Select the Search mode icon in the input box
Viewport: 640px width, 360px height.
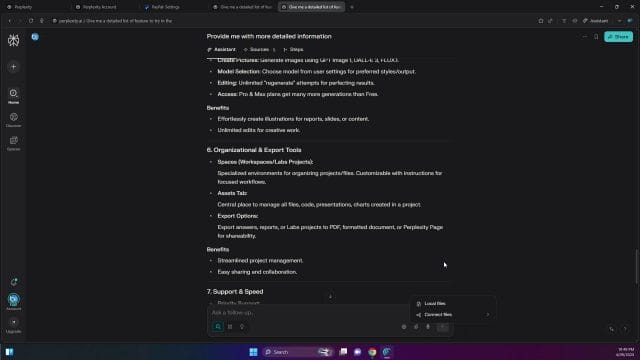pyautogui.click(x=218, y=327)
